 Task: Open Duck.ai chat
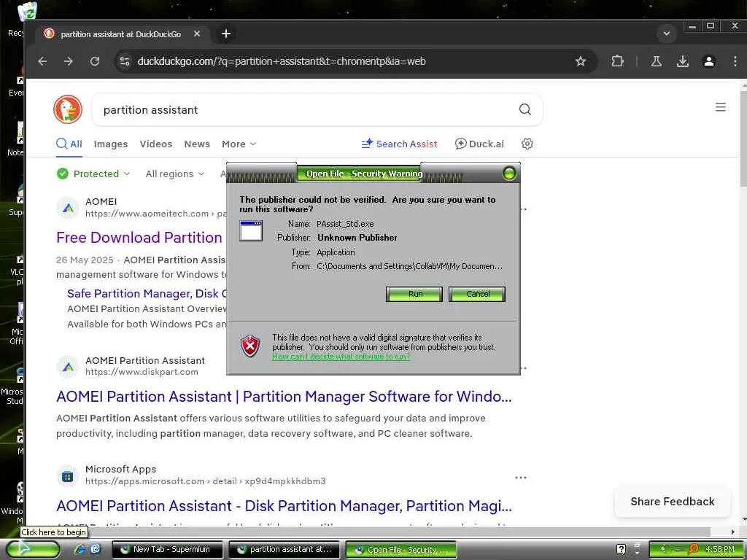(x=479, y=144)
